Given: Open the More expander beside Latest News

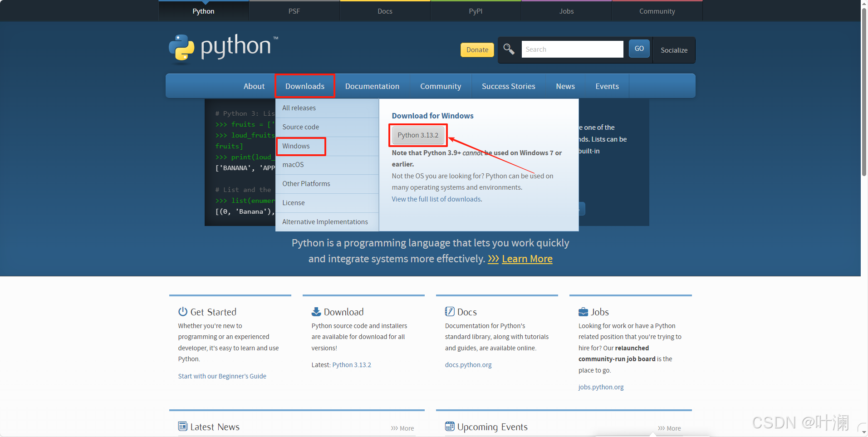Looking at the screenshot, I should coord(402,427).
